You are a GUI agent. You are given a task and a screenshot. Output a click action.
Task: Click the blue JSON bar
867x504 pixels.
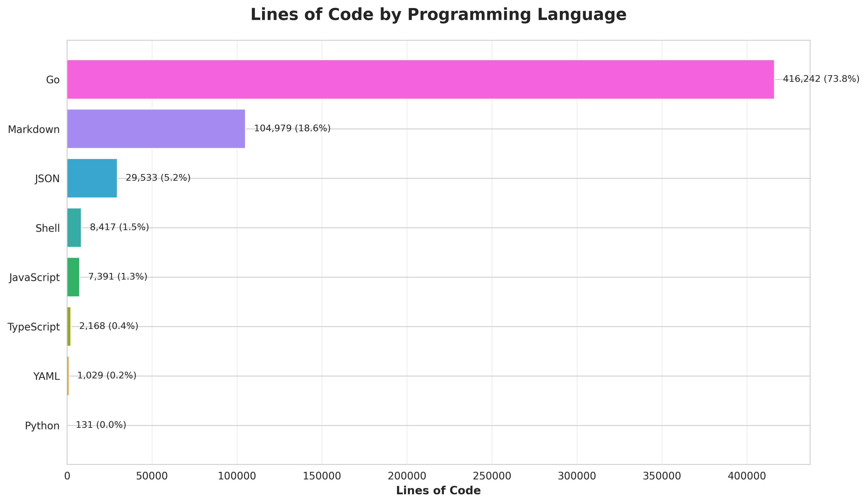pos(92,178)
